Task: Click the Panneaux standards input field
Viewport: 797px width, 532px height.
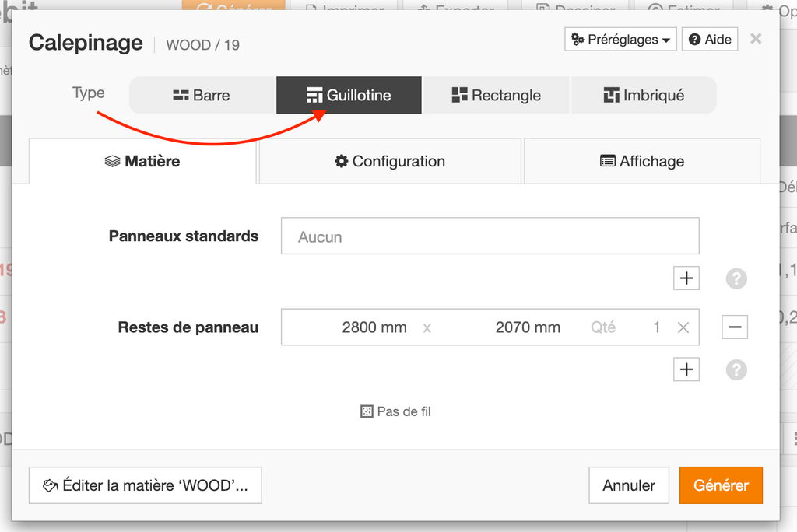Action: [490, 236]
